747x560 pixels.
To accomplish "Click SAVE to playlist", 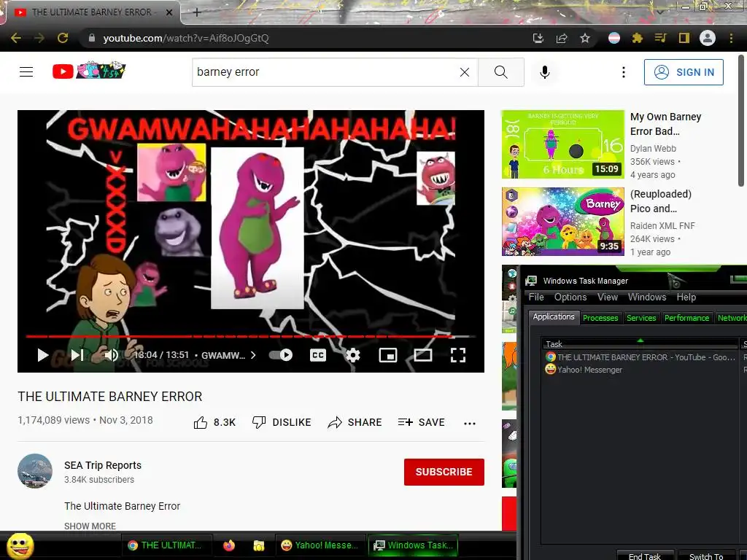I will point(422,422).
